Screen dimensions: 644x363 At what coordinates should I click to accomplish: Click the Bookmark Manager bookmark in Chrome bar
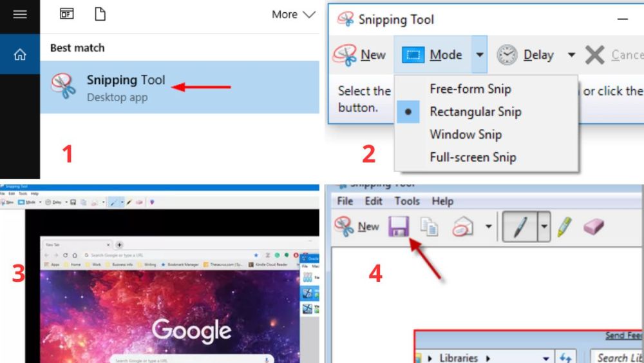point(180,265)
